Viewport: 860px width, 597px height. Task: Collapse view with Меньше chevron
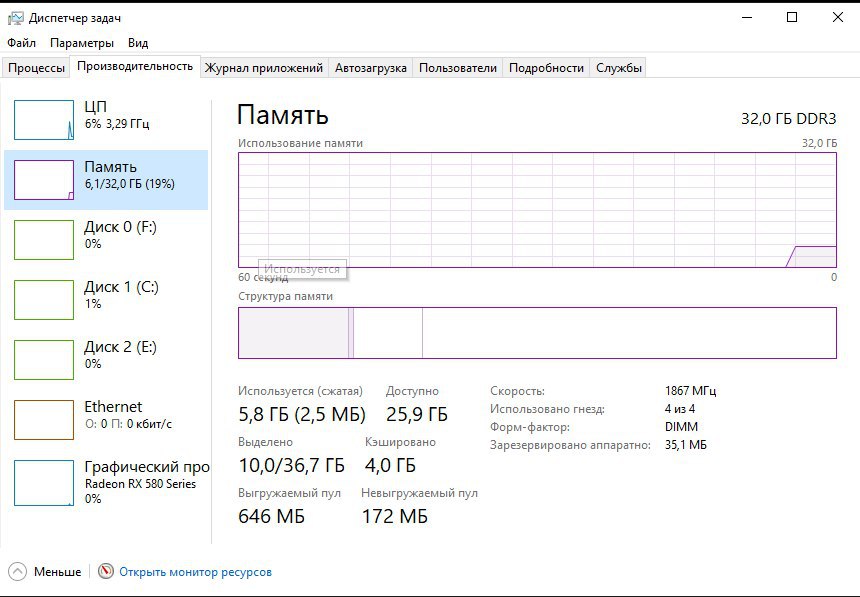[x=18, y=572]
